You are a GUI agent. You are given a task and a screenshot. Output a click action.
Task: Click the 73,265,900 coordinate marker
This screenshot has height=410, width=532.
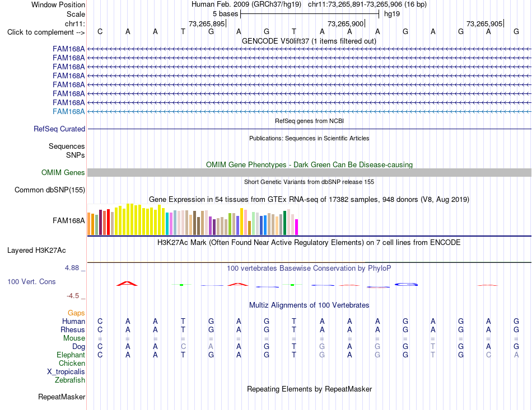[x=346, y=23]
